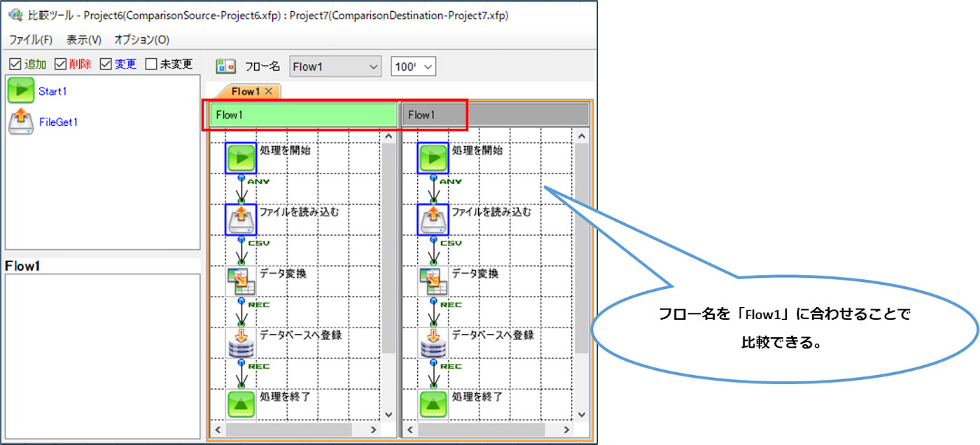Click the green Flow1 header of left pane

pos(302,115)
